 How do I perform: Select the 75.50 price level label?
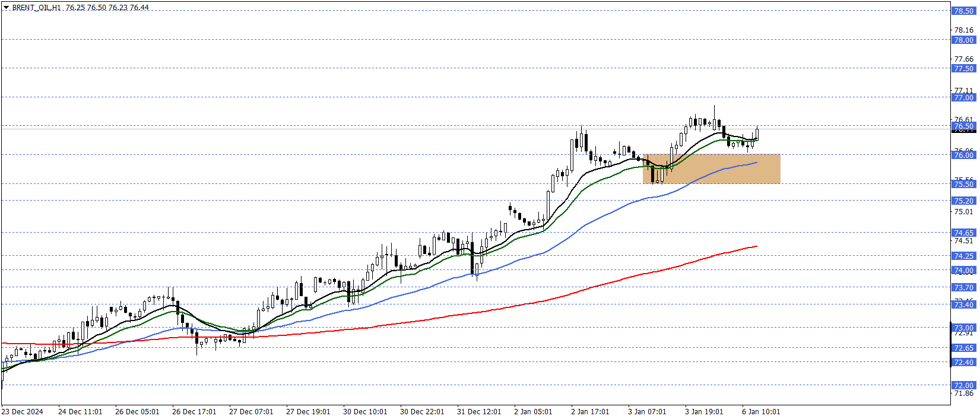[x=963, y=184]
